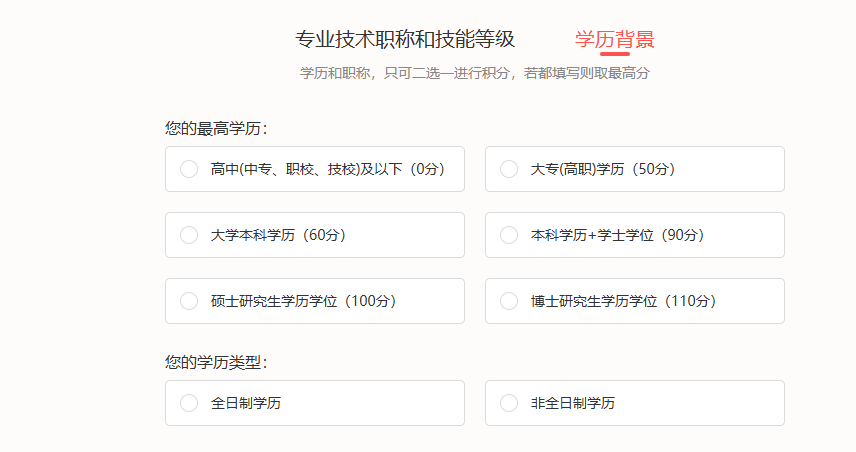Pick the 硕士研究生学历学位 radio circle
The height and width of the screenshot is (452, 856).
click(189, 301)
